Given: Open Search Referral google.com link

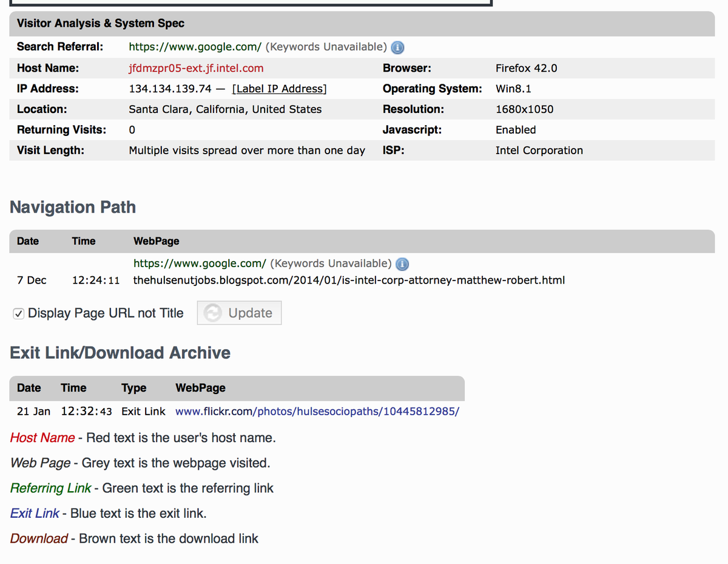Looking at the screenshot, I should [x=195, y=47].
